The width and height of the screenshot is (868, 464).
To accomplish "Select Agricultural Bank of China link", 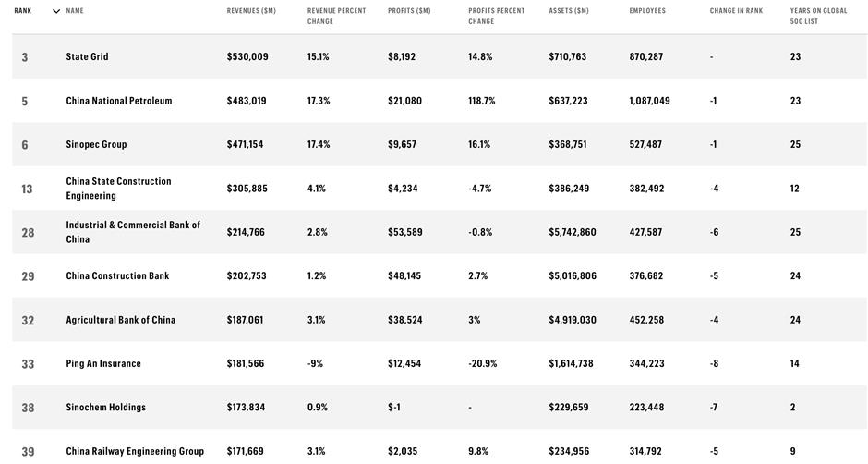I will [x=120, y=320].
